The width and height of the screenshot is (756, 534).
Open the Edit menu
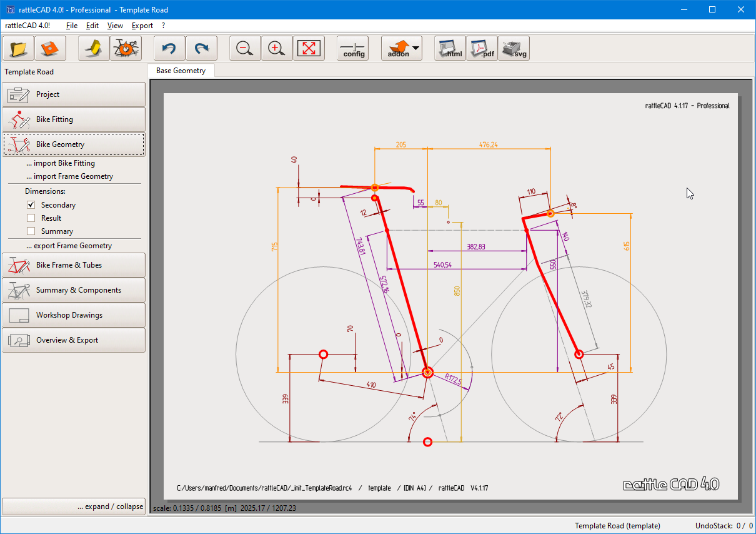click(92, 26)
